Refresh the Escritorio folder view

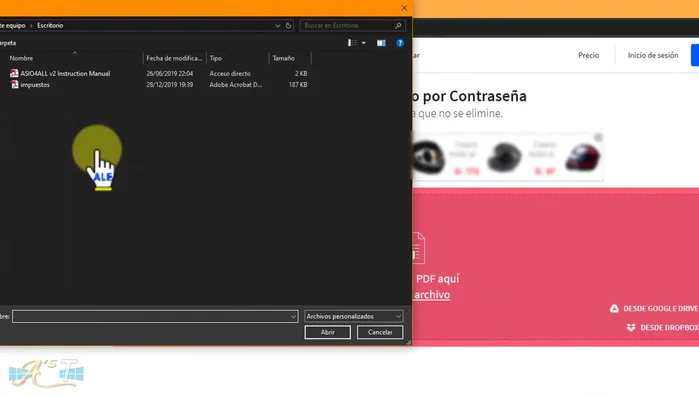[288, 26]
